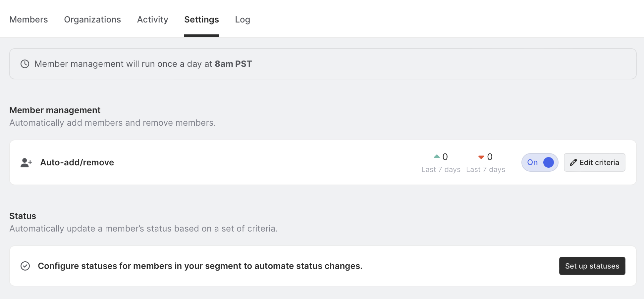Turn off the Auto-add/remove On switch
The width and height of the screenshot is (644, 299).
point(540,162)
